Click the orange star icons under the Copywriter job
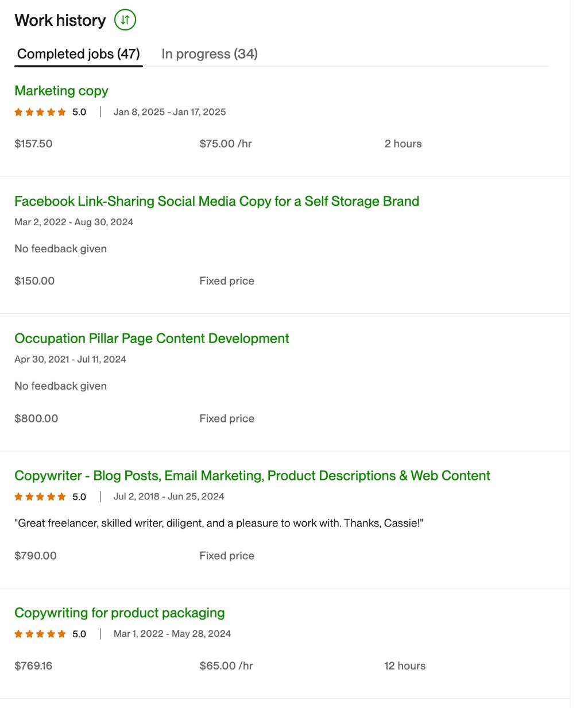 (x=40, y=496)
